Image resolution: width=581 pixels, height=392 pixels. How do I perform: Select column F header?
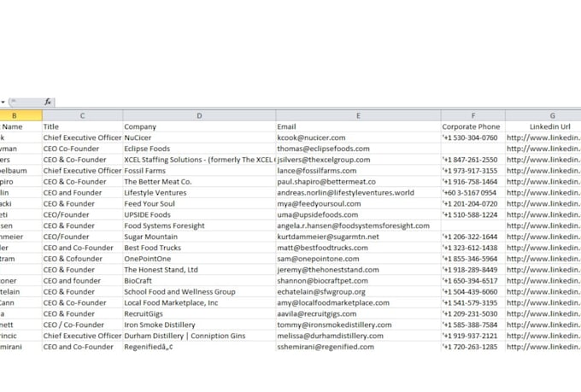click(473, 115)
